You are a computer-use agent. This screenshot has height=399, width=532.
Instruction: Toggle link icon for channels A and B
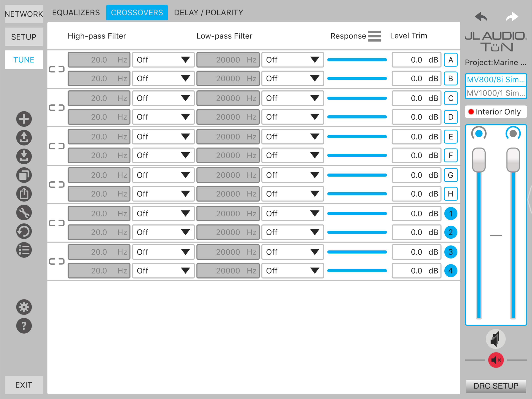pyautogui.click(x=57, y=69)
